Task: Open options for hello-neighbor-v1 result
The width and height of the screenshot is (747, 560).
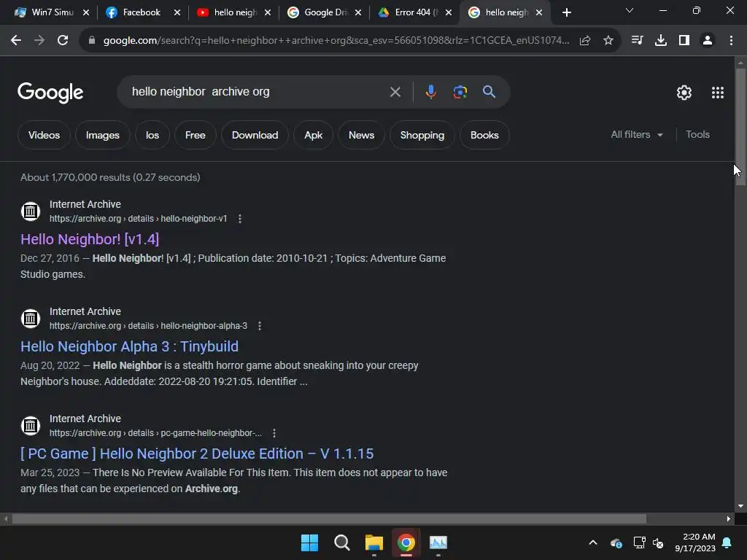Action: click(240, 219)
